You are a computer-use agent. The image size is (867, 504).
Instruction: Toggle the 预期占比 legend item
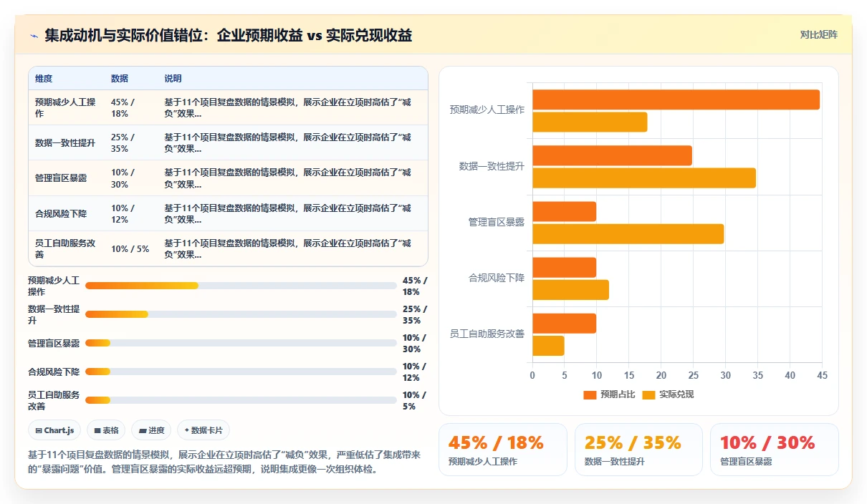(609, 394)
